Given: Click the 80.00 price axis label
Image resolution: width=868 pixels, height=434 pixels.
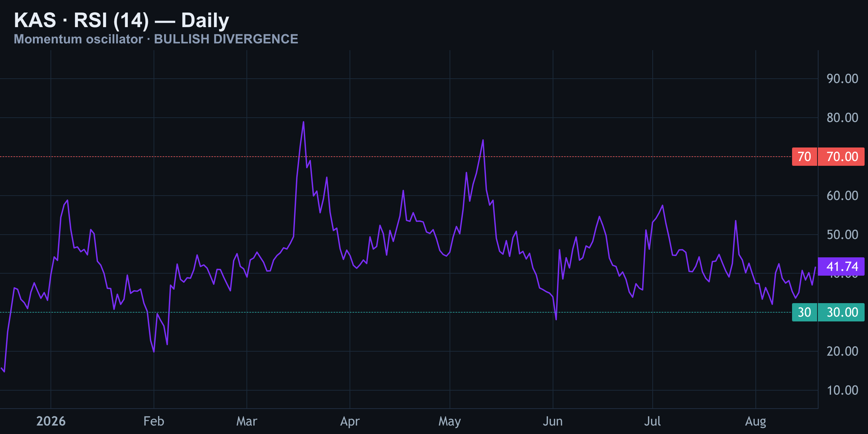Looking at the screenshot, I should pyautogui.click(x=842, y=118).
